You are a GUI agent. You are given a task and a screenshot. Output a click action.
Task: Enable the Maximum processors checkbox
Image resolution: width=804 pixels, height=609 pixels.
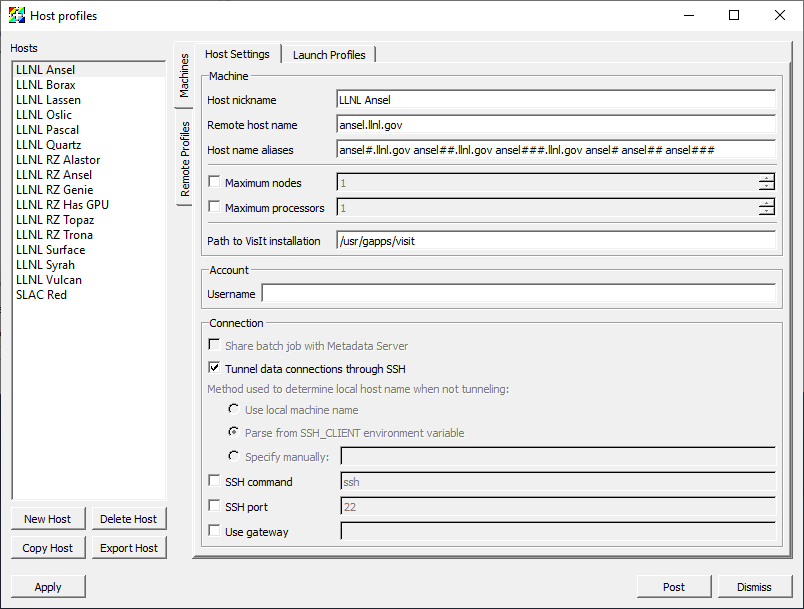point(214,207)
